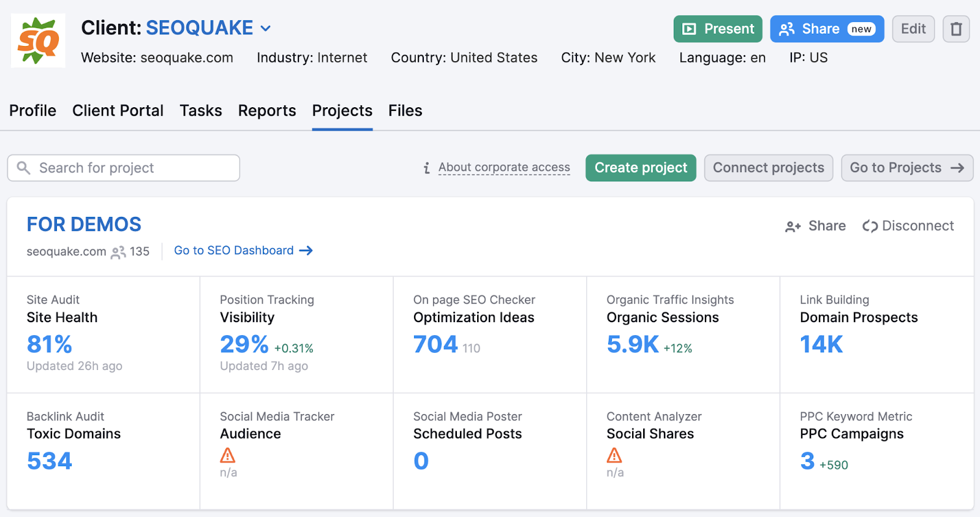The image size is (980, 517).
Task: Expand the client name dropdown chevron
Action: click(266, 28)
